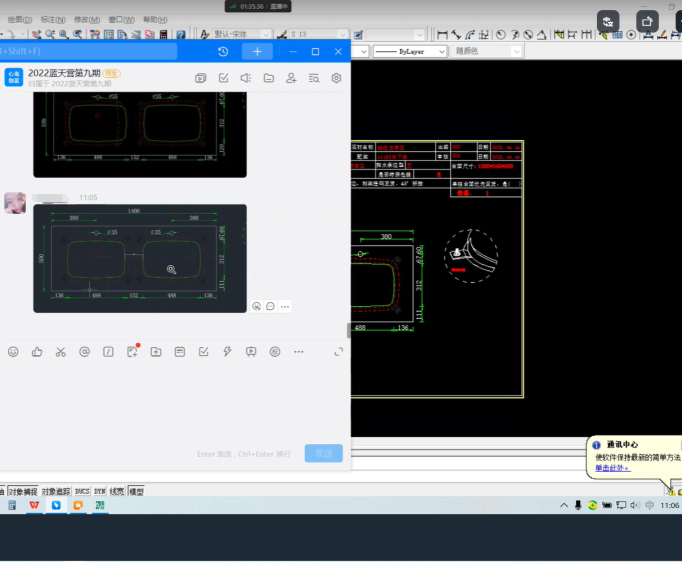Toggle DYN dynamic input button
This screenshot has height=562, width=682.
pyautogui.click(x=100, y=492)
